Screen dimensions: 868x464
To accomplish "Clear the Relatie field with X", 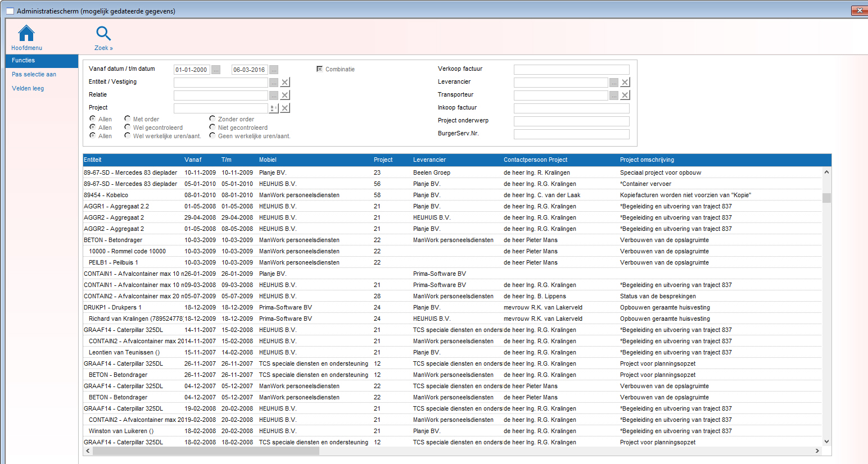I will tap(285, 95).
